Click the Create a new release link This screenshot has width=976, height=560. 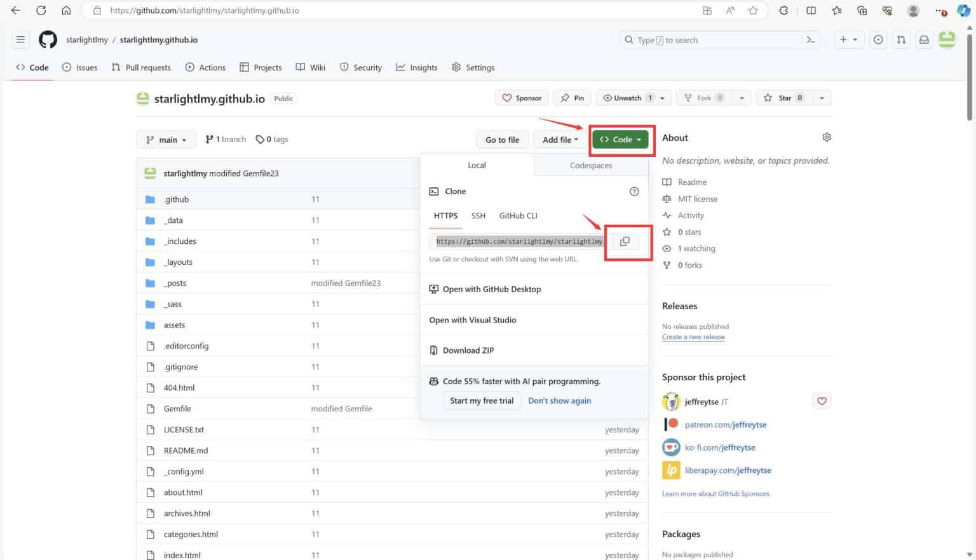[x=693, y=337]
